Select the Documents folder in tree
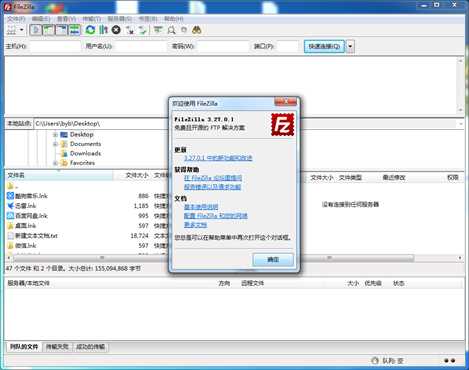This screenshot has width=469, height=370. pos(85,144)
